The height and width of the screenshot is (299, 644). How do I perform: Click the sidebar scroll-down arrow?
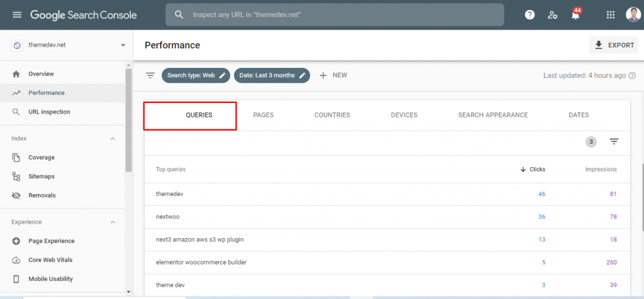[128, 291]
